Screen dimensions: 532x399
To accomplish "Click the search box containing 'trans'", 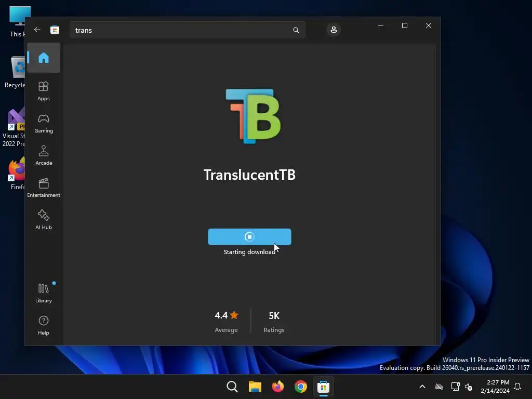I will coord(187,30).
